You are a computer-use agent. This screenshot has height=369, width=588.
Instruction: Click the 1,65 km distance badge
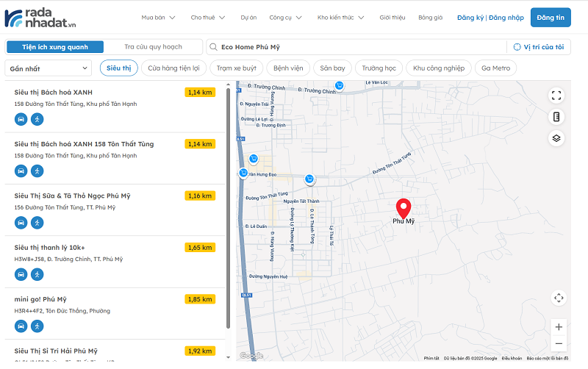pos(200,248)
